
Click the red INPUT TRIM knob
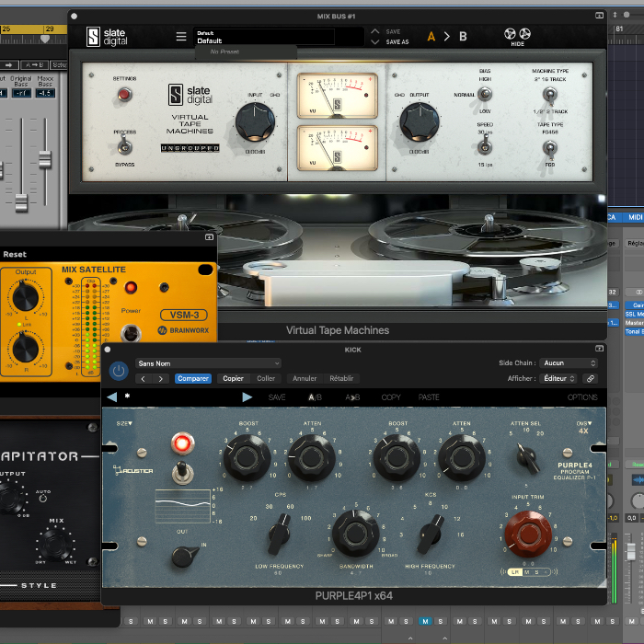(528, 532)
